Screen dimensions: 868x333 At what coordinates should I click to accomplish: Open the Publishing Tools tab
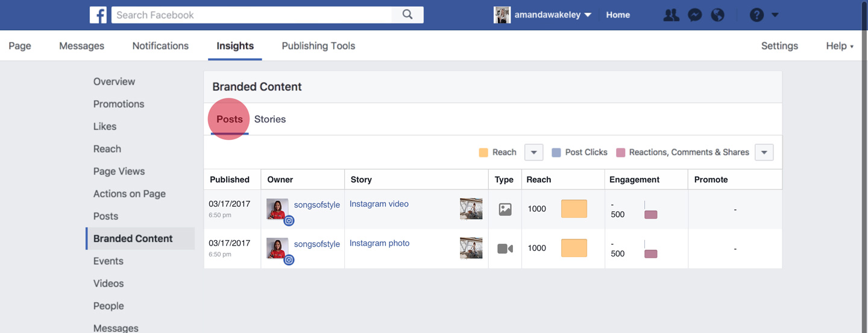pos(318,46)
